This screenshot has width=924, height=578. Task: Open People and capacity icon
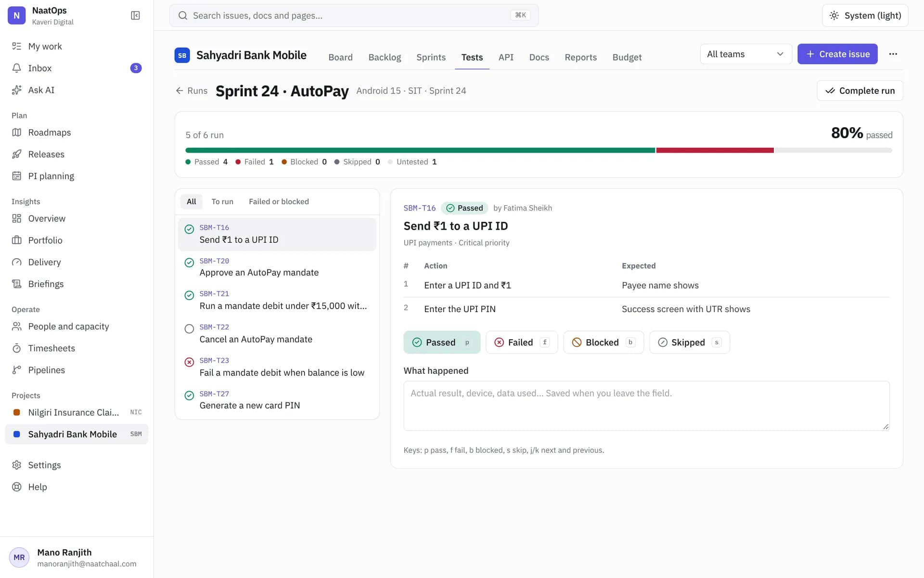[17, 326]
